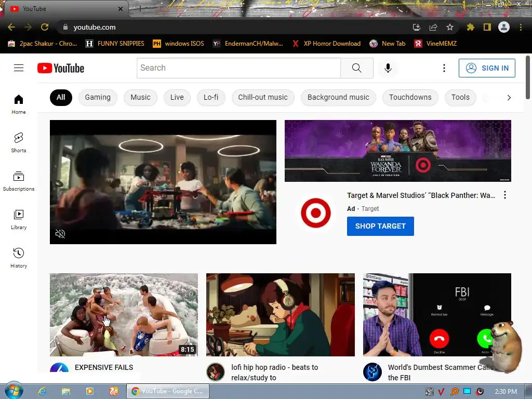Screen dimensions: 532x399
Task: Go forward in the browser
Action: point(28,27)
